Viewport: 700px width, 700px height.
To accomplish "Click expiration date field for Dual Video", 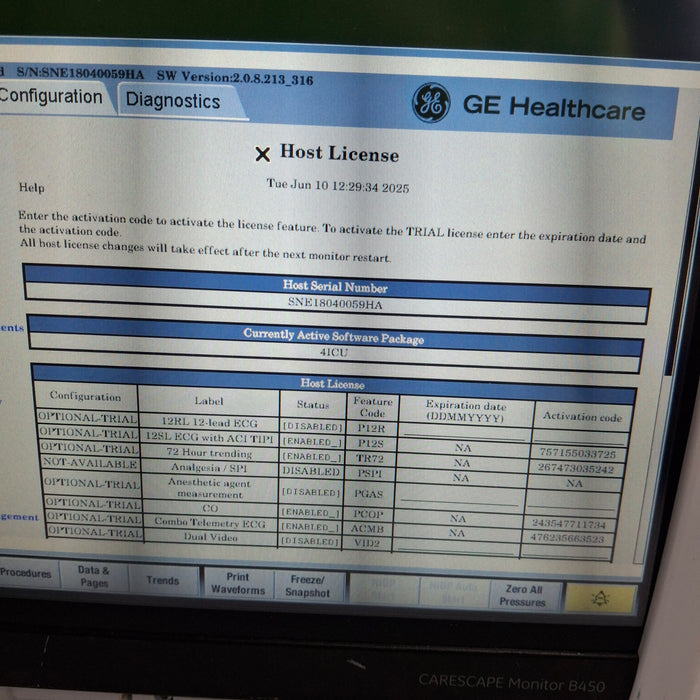I will [455, 548].
